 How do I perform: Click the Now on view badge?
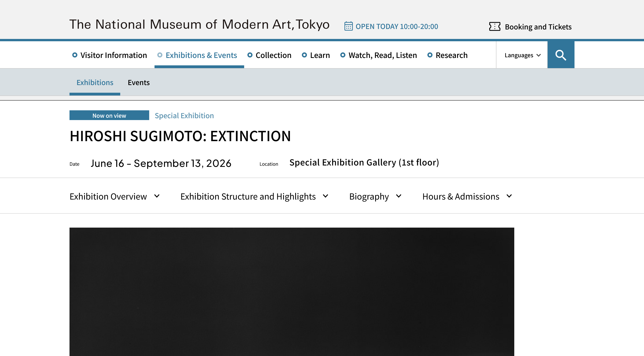tap(109, 115)
